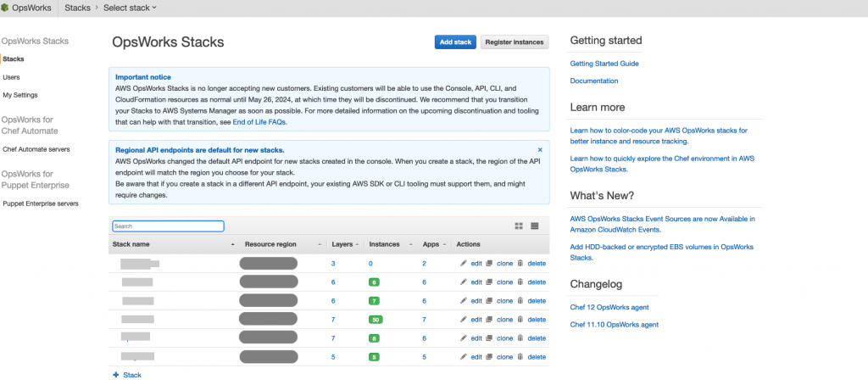Click delete in row with 5 instances

tap(537, 357)
